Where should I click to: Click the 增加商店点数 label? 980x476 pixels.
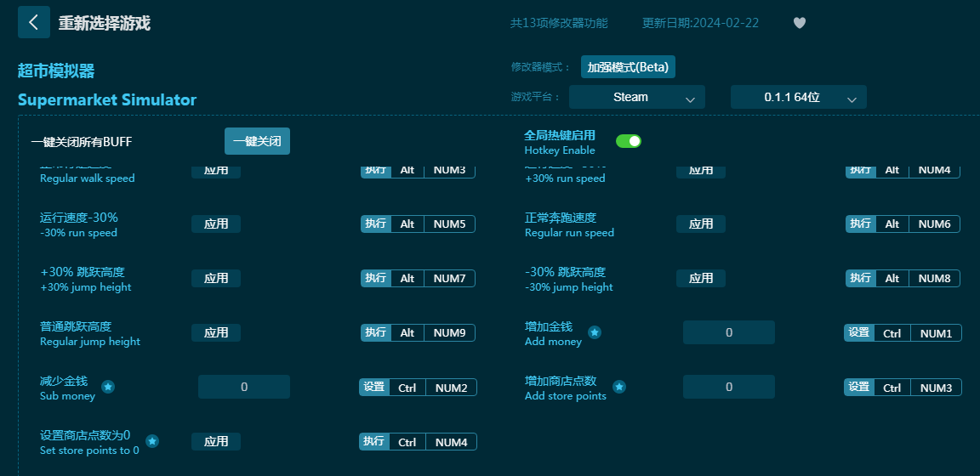tap(561, 381)
